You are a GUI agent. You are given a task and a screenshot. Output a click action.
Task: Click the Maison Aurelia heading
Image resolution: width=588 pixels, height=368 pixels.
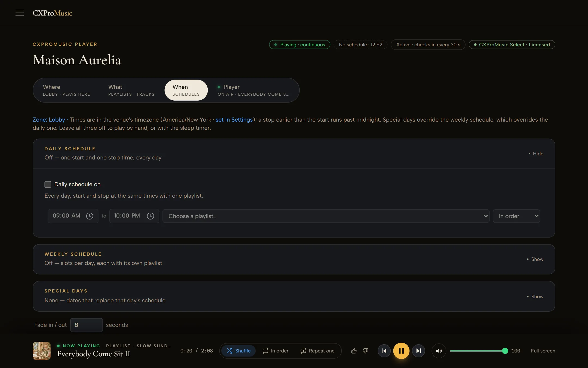(77, 60)
